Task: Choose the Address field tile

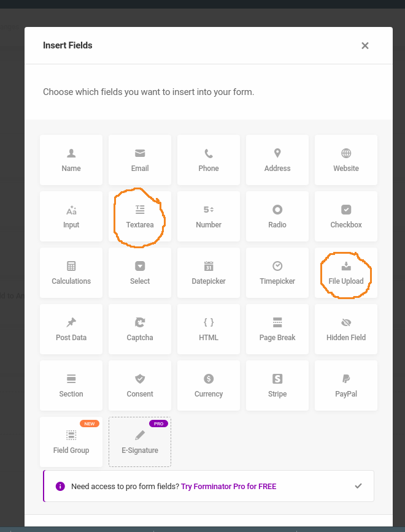Action: tap(277, 160)
